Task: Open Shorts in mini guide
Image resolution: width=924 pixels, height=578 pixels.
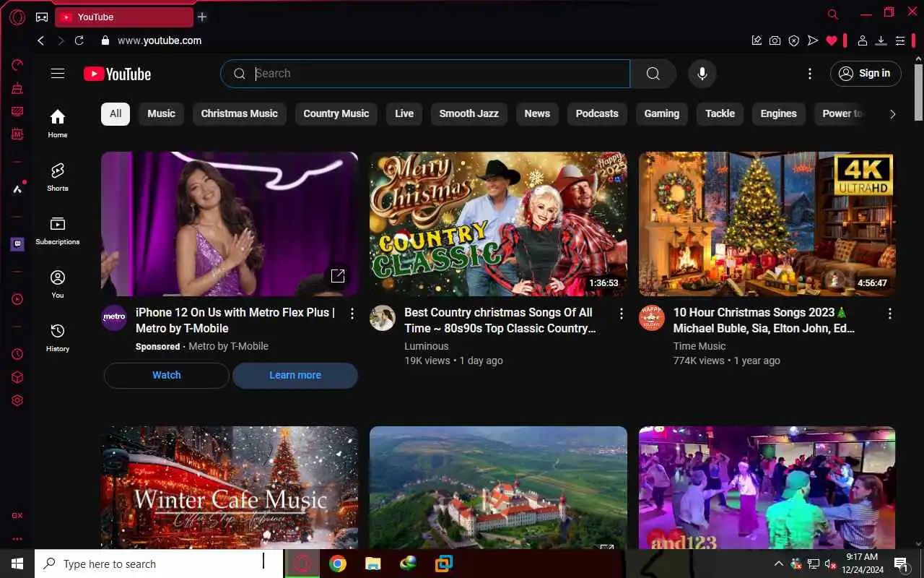Action: point(58,177)
